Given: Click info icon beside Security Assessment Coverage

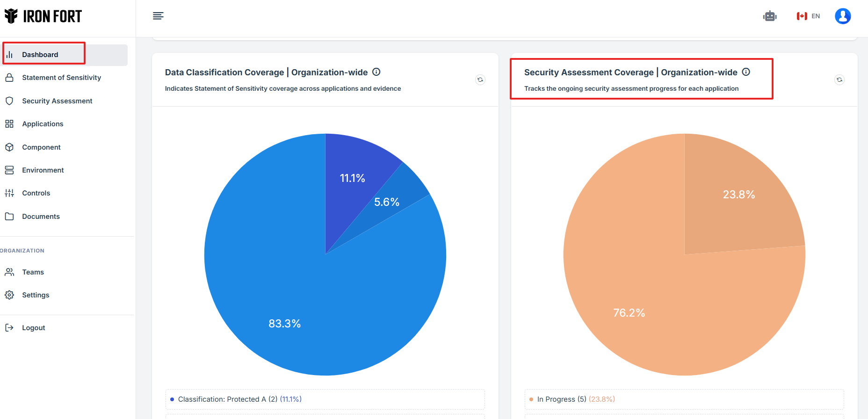Looking at the screenshot, I should pyautogui.click(x=746, y=72).
